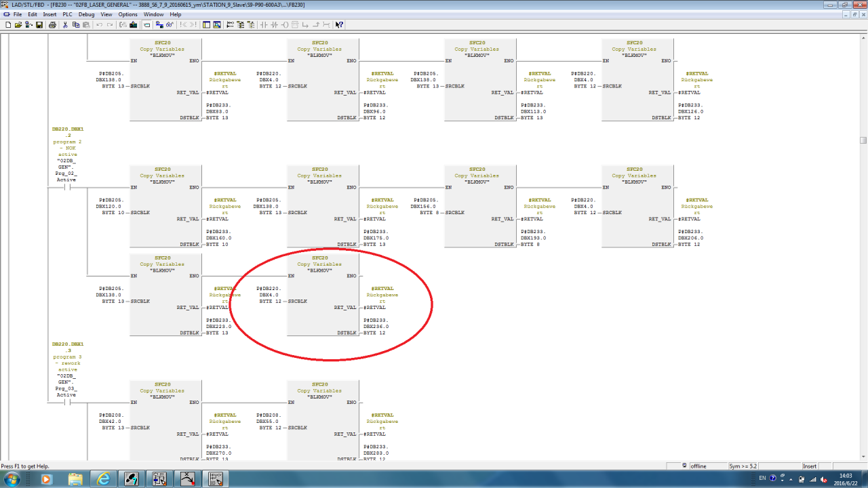Open the Insert menu
Screen dimensions: 868x488
[x=50, y=14]
